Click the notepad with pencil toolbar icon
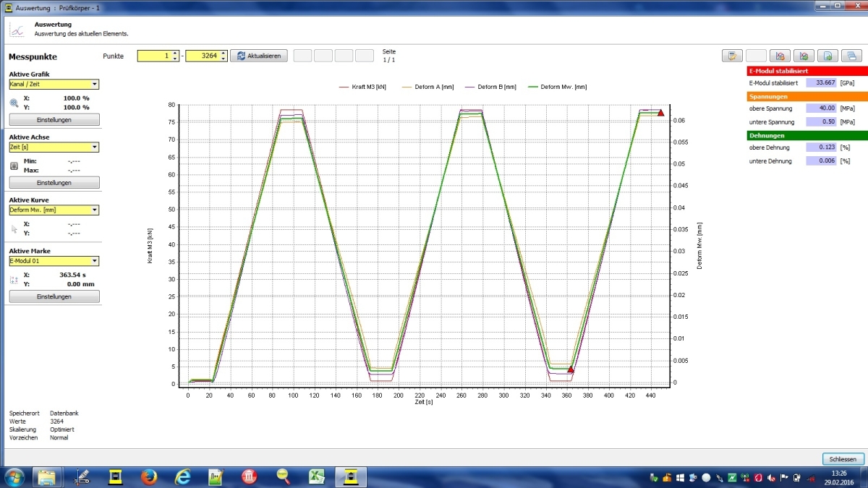The image size is (868, 488). point(732,56)
